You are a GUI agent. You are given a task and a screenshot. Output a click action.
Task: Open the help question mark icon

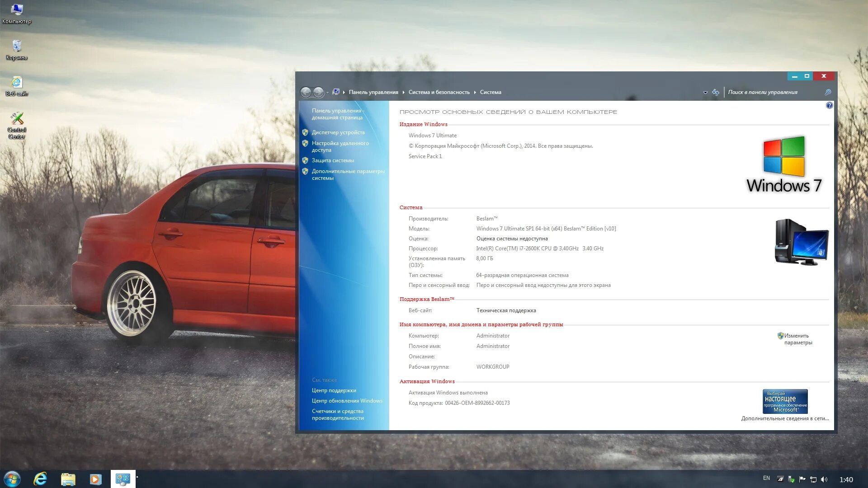click(829, 105)
